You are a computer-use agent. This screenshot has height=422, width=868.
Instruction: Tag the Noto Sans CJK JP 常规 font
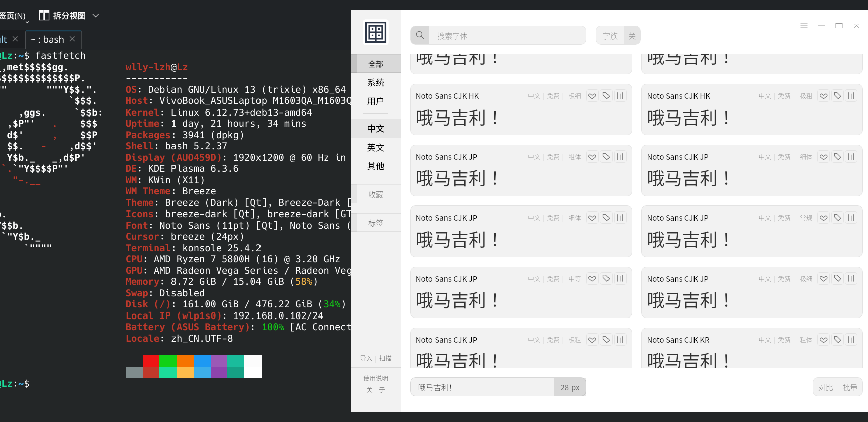[838, 218]
